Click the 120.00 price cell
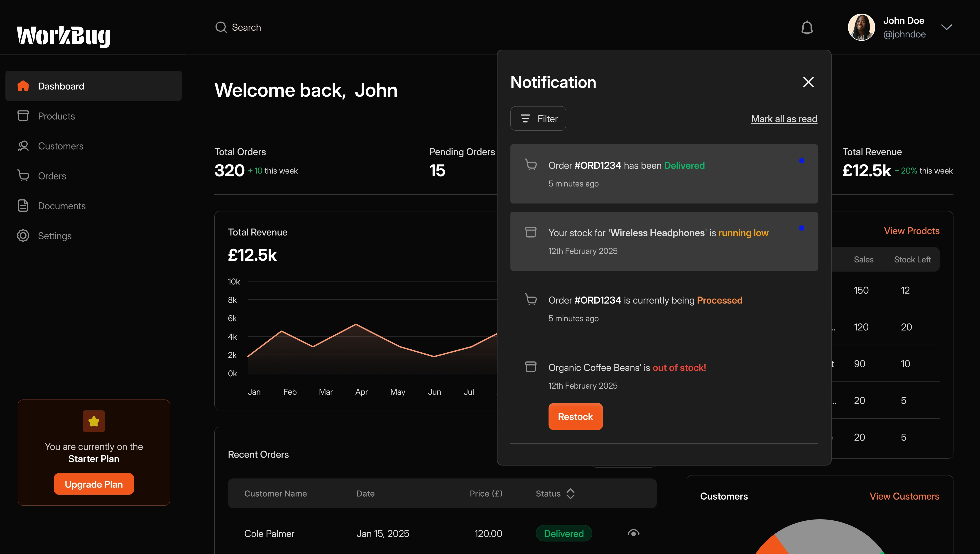This screenshot has height=554, width=980. coord(488,533)
